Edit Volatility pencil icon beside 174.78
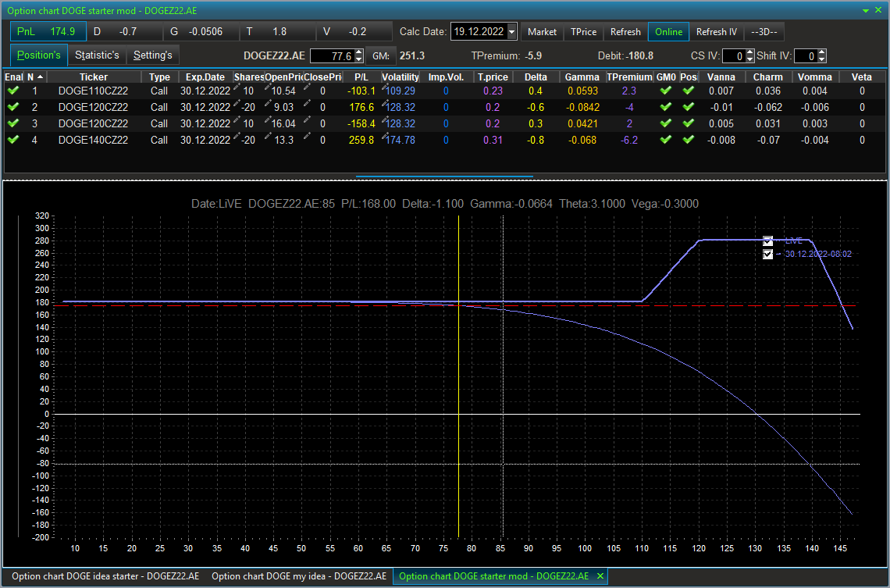Image resolution: width=890 pixels, height=588 pixels. 386,136
